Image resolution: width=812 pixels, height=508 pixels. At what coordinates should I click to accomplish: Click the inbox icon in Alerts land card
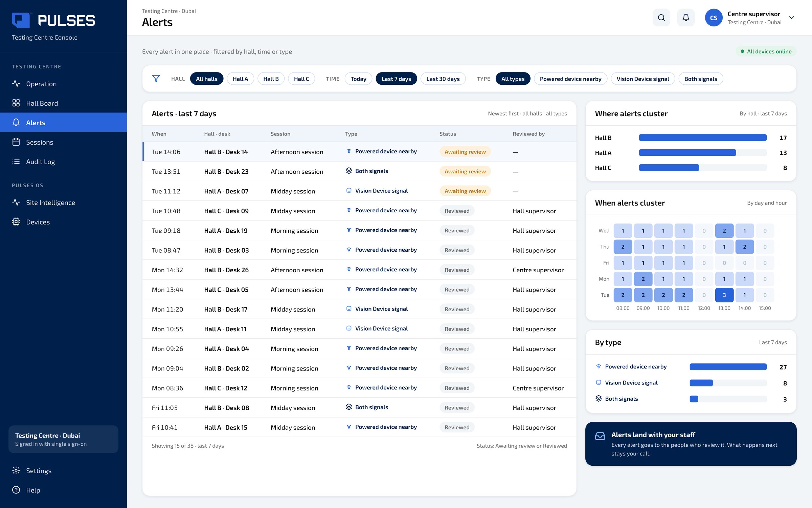click(x=600, y=436)
